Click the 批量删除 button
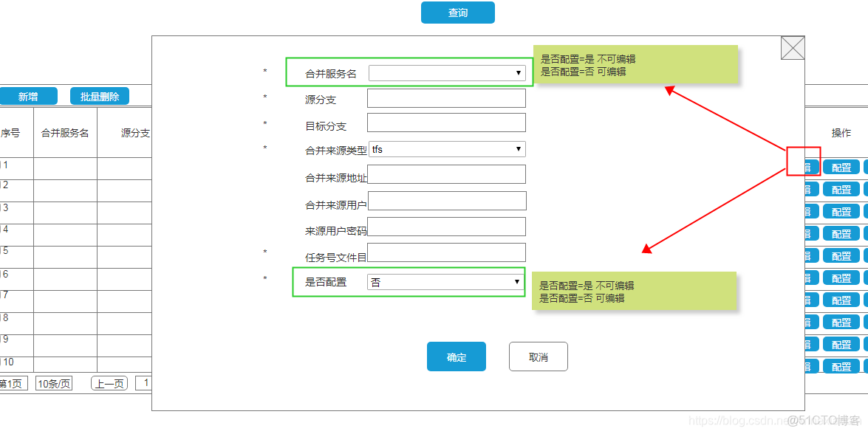 (99, 95)
